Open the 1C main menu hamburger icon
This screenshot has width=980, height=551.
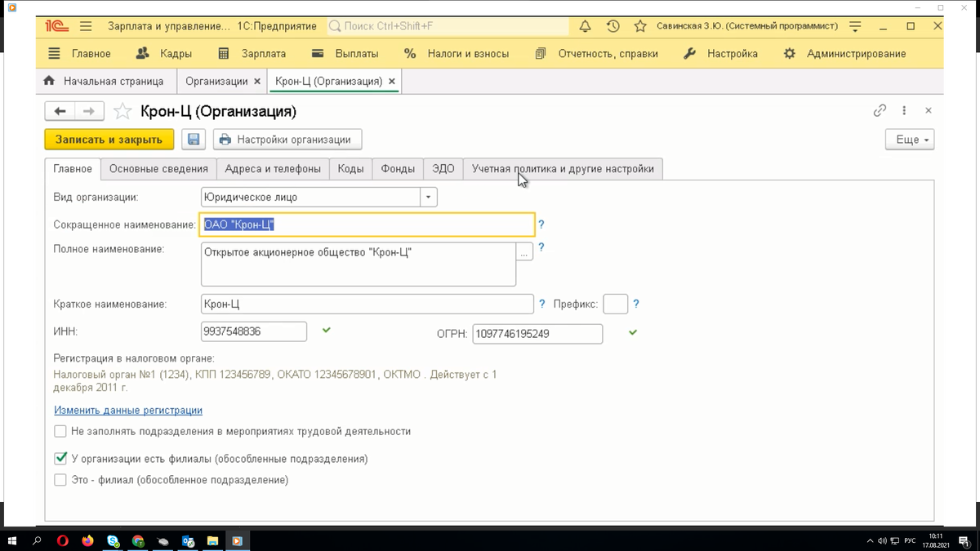point(86,26)
